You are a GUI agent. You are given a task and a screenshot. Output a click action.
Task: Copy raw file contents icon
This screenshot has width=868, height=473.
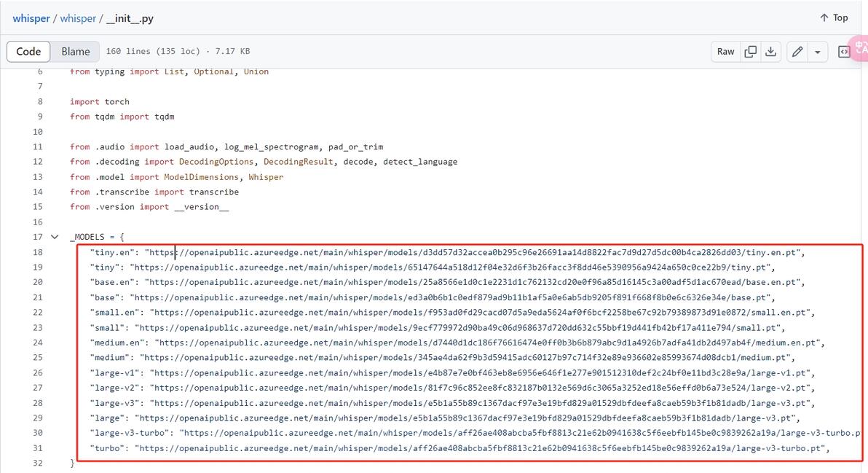751,52
